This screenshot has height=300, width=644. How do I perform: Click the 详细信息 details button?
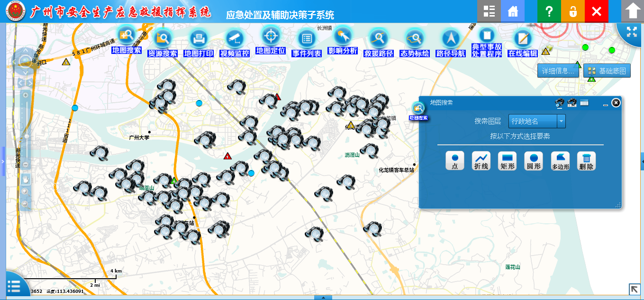point(558,71)
